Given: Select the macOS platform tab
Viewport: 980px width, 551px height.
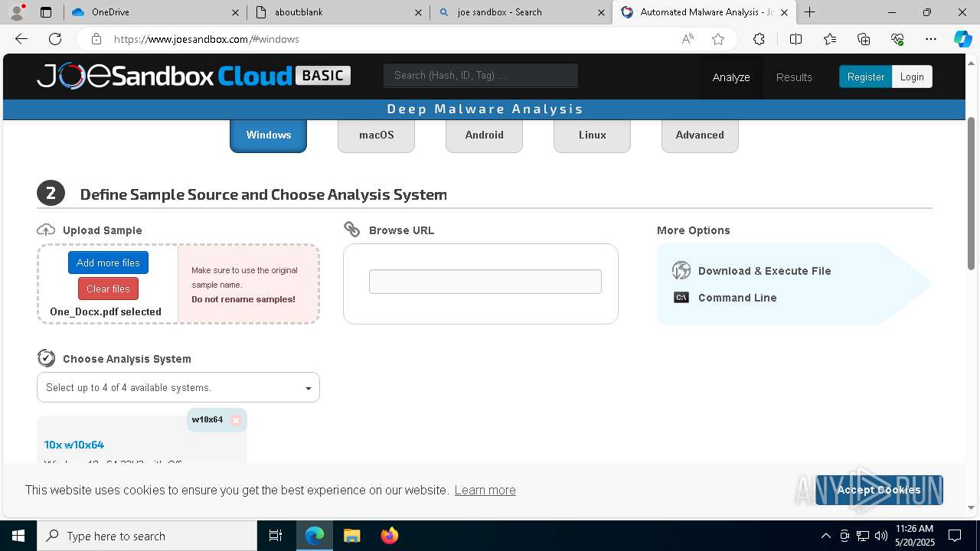Looking at the screenshot, I should pyautogui.click(x=376, y=135).
